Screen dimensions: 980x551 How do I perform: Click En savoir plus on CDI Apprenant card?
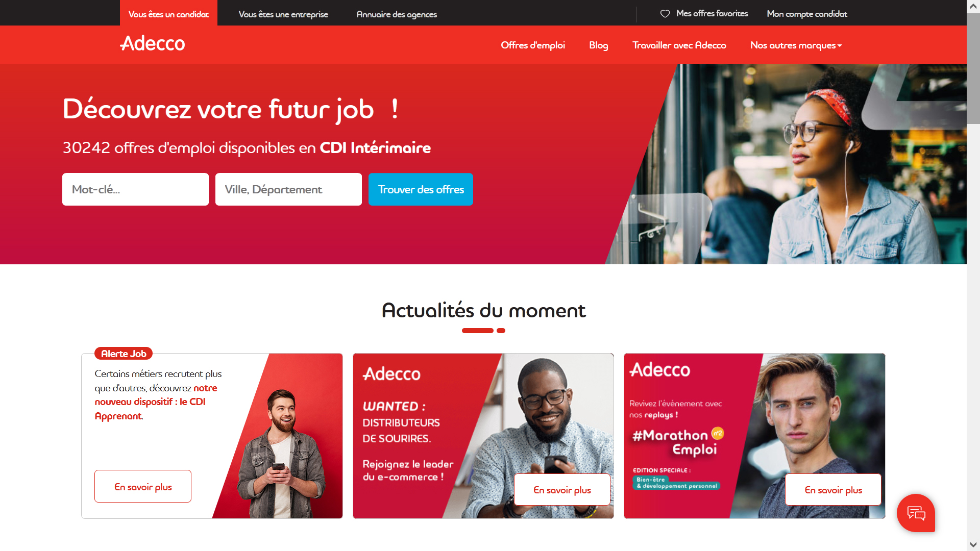click(143, 486)
